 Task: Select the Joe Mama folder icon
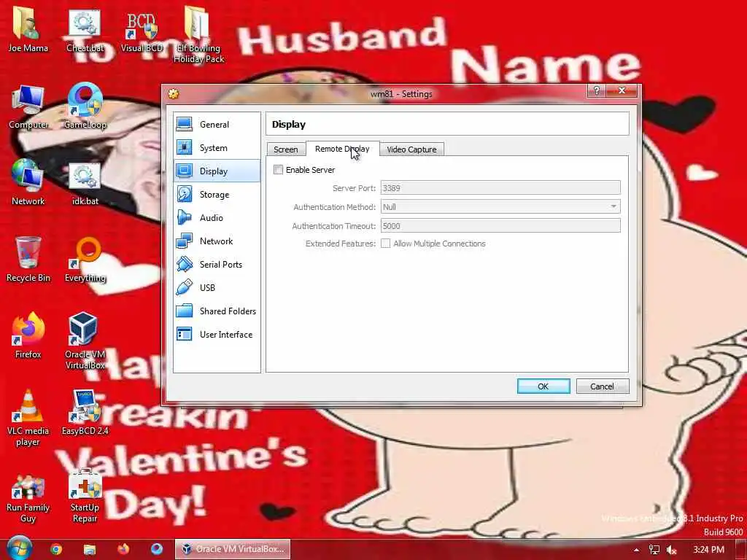click(28, 29)
